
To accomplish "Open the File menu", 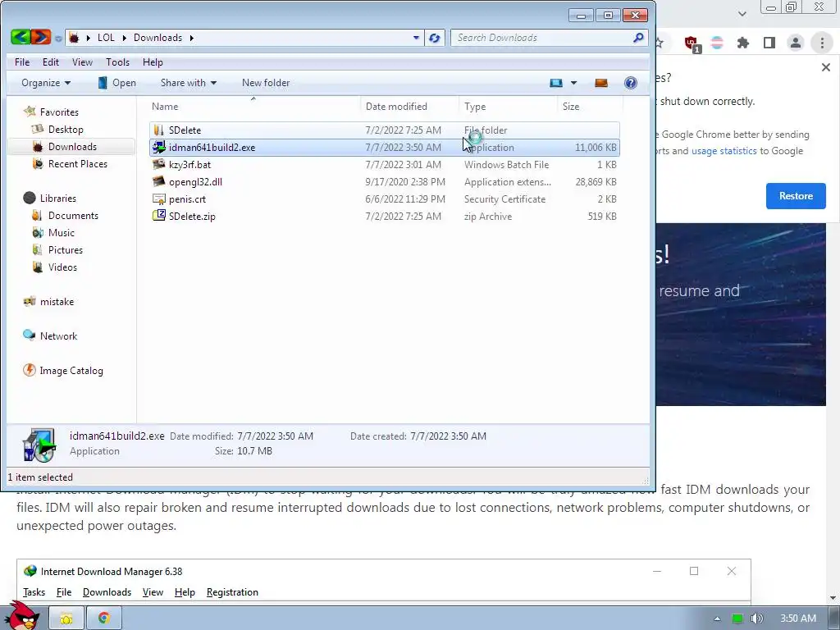I will tap(22, 62).
